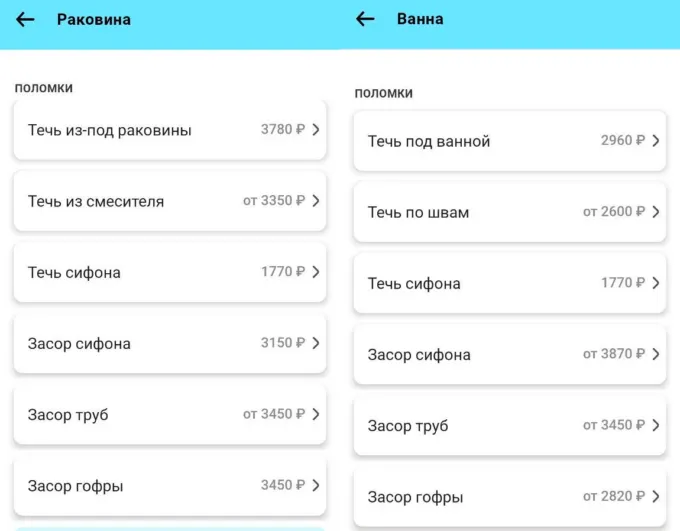This screenshot has width=680, height=531.
Task: Tap arrow next to от 3870 ₽ price
Action: pos(656,354)
